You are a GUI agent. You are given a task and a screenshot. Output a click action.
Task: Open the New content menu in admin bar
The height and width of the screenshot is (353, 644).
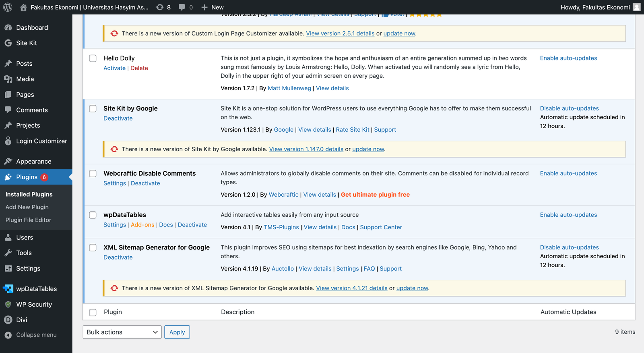click(x=212, y=7)
